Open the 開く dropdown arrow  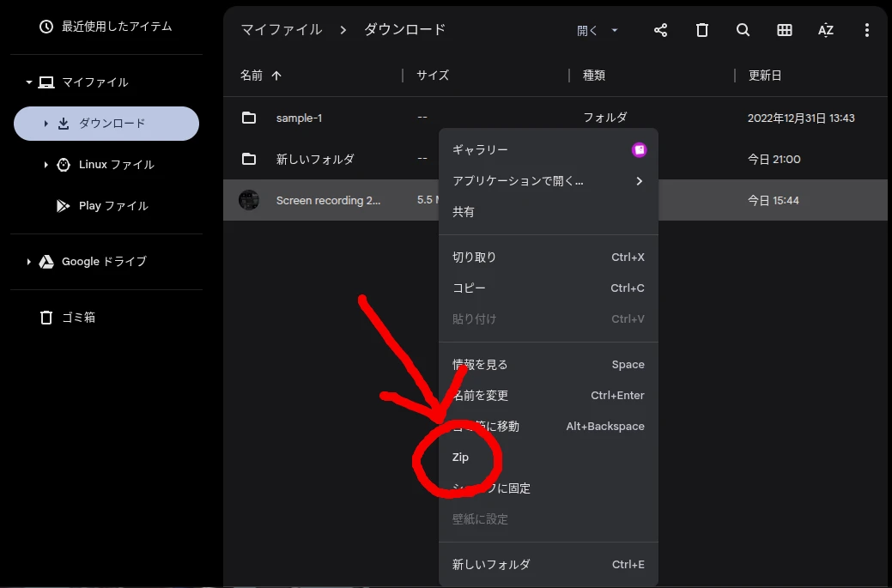pos(616,29)
